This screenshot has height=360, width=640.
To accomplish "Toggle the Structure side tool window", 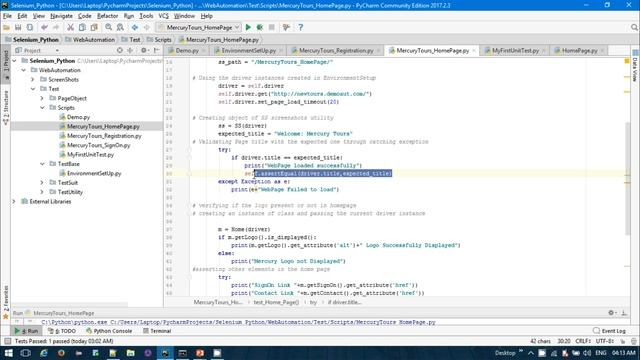I will tap(6, 108).
